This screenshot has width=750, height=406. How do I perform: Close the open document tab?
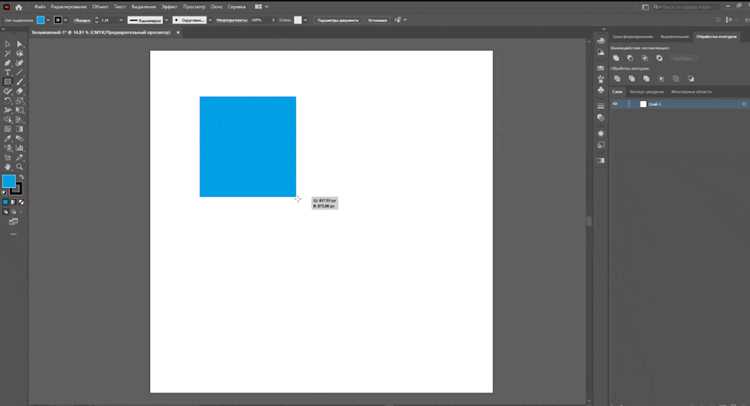click(x=178, y=33)
